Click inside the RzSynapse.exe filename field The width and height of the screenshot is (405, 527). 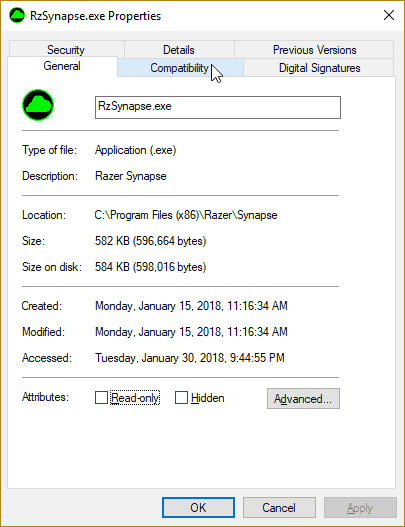pos(218,107)
